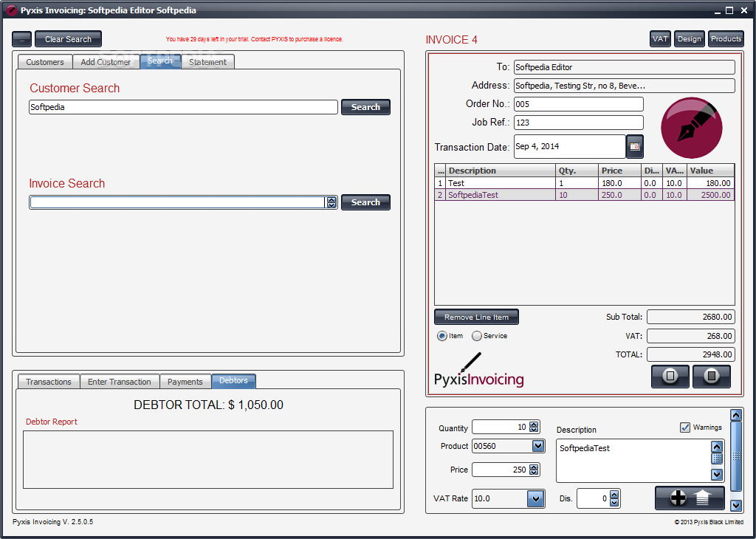
Task: Click the Price column header
Action: tap(620, 171)
